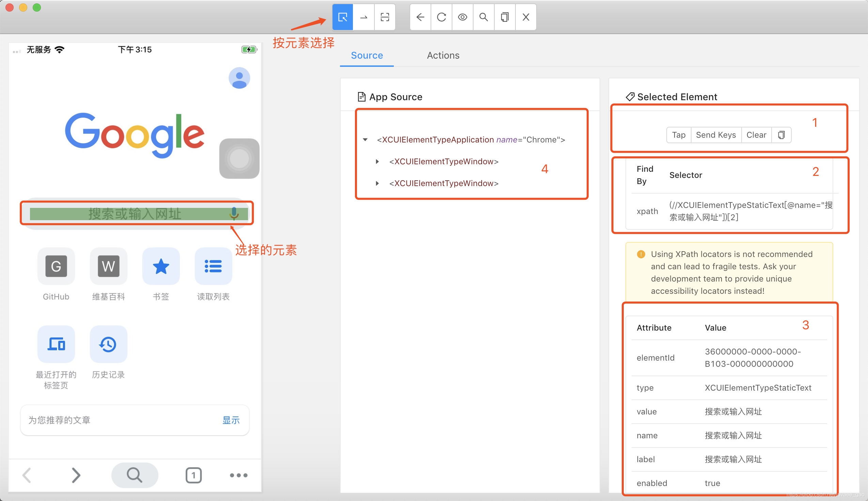This screenshot has height=501, width=868.
Task: Open the 最近打开的标签页 tile
Action: point(56,344)
